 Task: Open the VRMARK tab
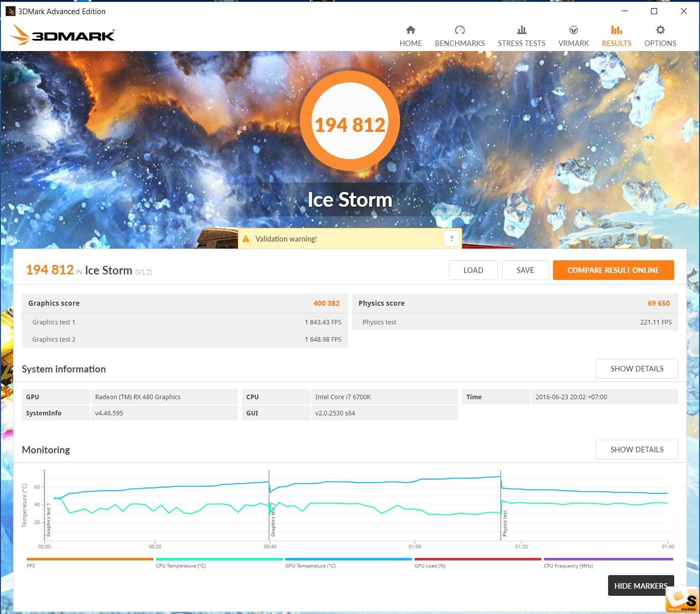click(x=573, y=36)
